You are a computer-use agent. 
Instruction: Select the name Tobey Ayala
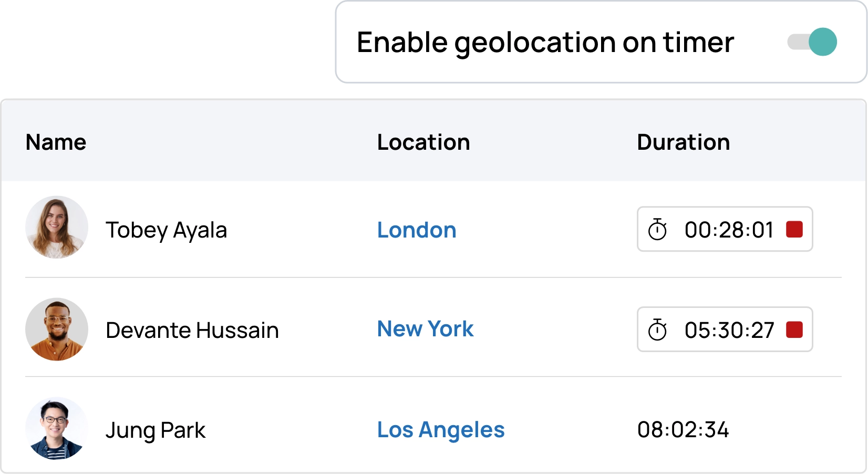[x=167, y=230]
